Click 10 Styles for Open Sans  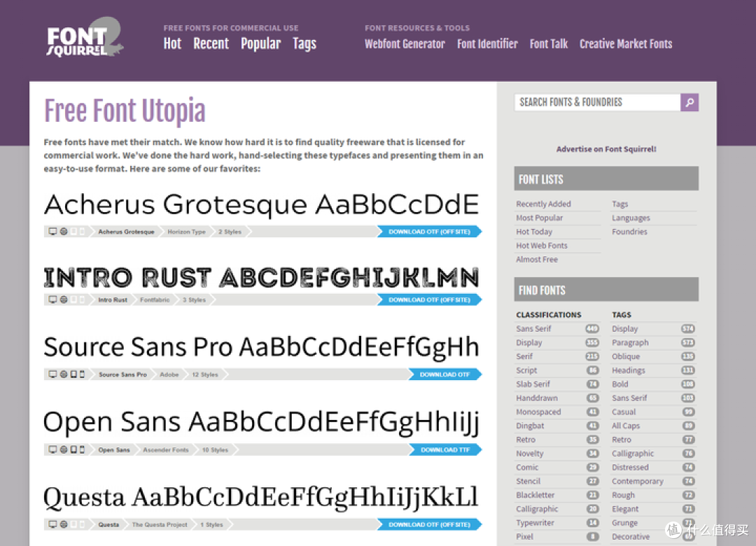[x=215, y=449]
